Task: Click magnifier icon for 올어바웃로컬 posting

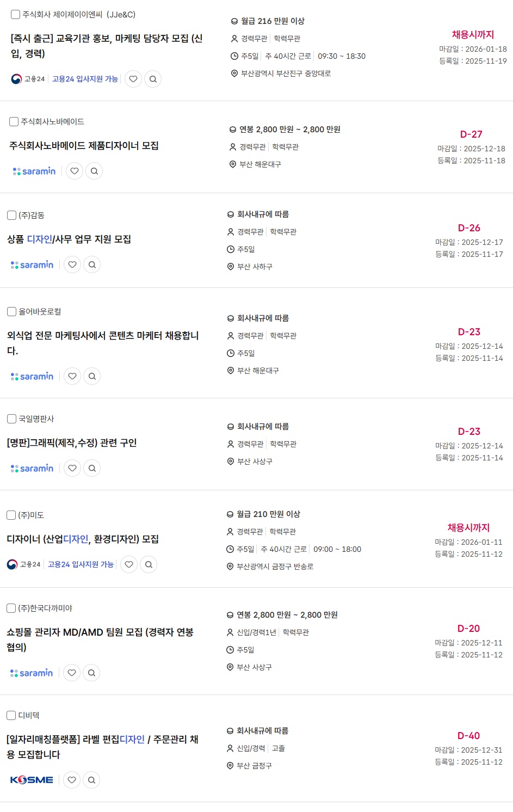Action: point(92,376)
